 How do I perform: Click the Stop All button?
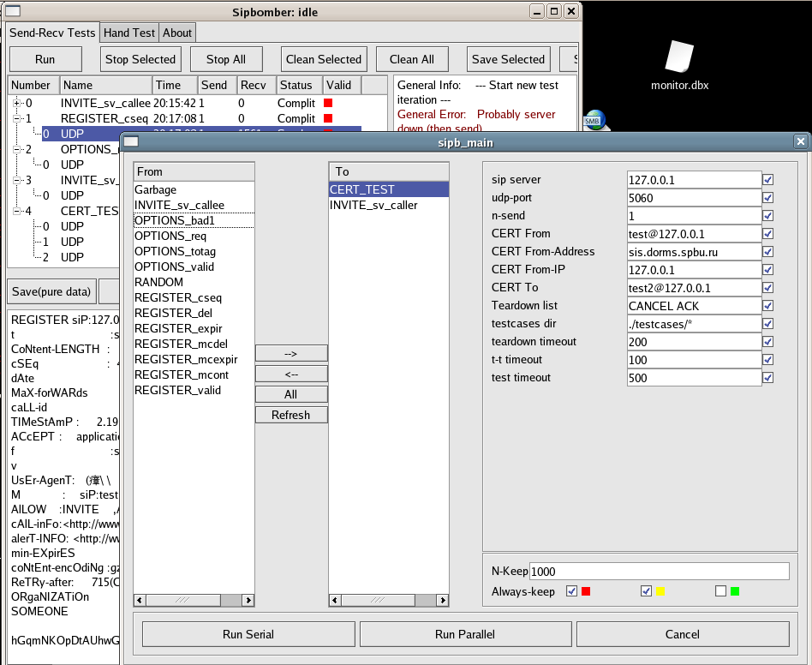[x=226, y=59]
